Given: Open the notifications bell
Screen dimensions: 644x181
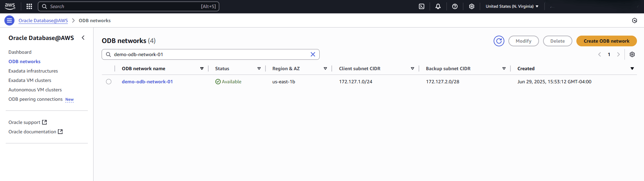Looking at the screenshot, I should [x=438, y=6].
